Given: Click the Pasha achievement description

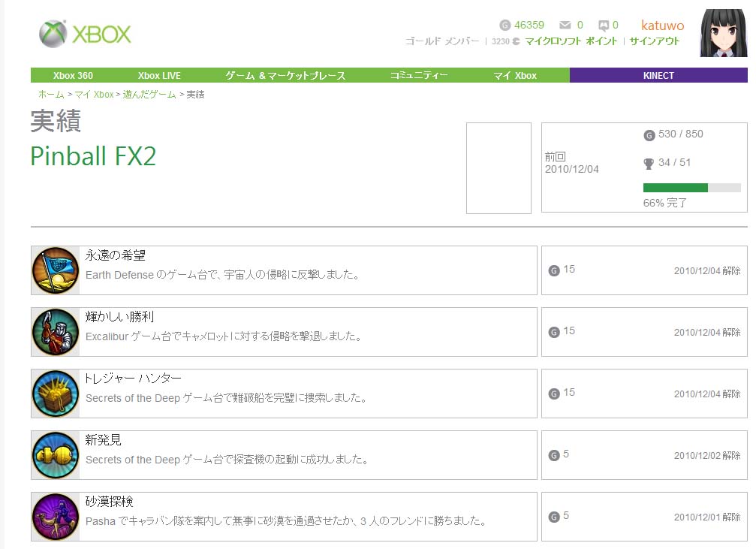Looking at the screenshot, I should click(x=286, y=521).
